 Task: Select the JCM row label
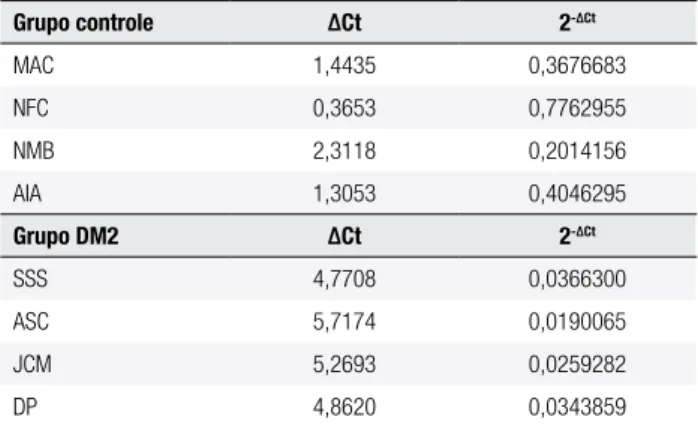(32, 365)
